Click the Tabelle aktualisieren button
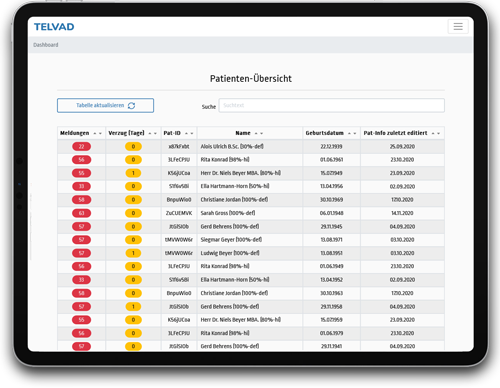This screenshot has width=500, height=388. tap(105, 105)
